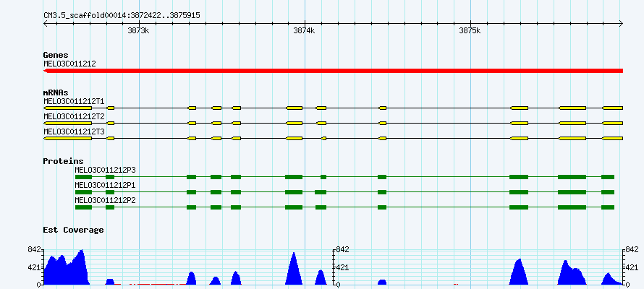Click the short T3 exon right of 3874k
Image resolution: width=644 pixels, height=289 pixels.
tap(324, 139)
